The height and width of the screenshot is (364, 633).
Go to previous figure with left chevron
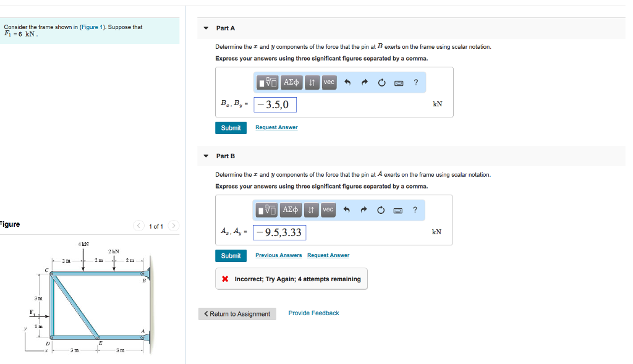click(x=138, y=226)
